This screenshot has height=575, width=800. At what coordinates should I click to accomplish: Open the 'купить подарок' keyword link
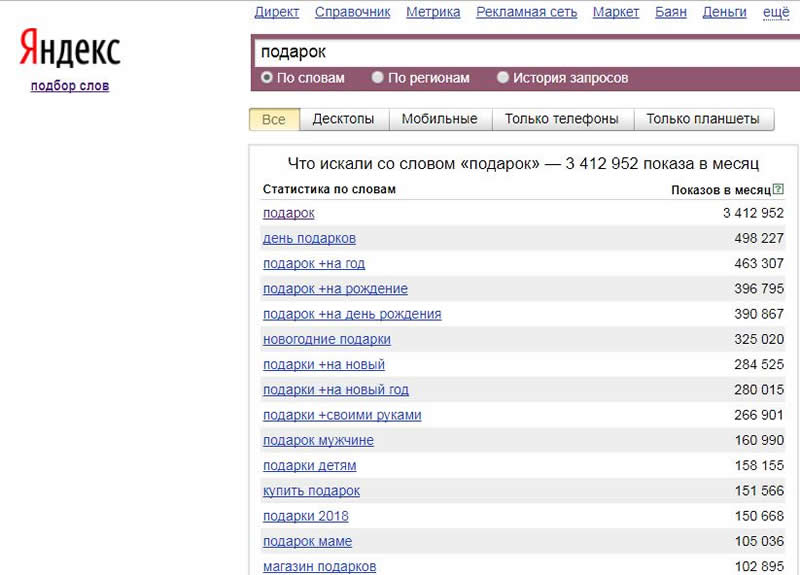coord(311,491)
